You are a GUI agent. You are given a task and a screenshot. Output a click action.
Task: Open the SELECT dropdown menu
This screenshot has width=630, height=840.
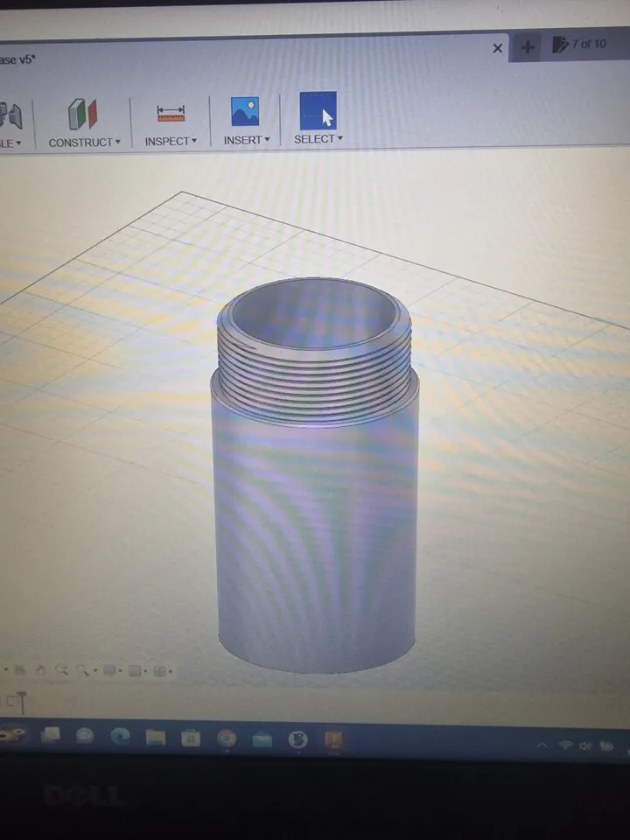coord(318,139)
